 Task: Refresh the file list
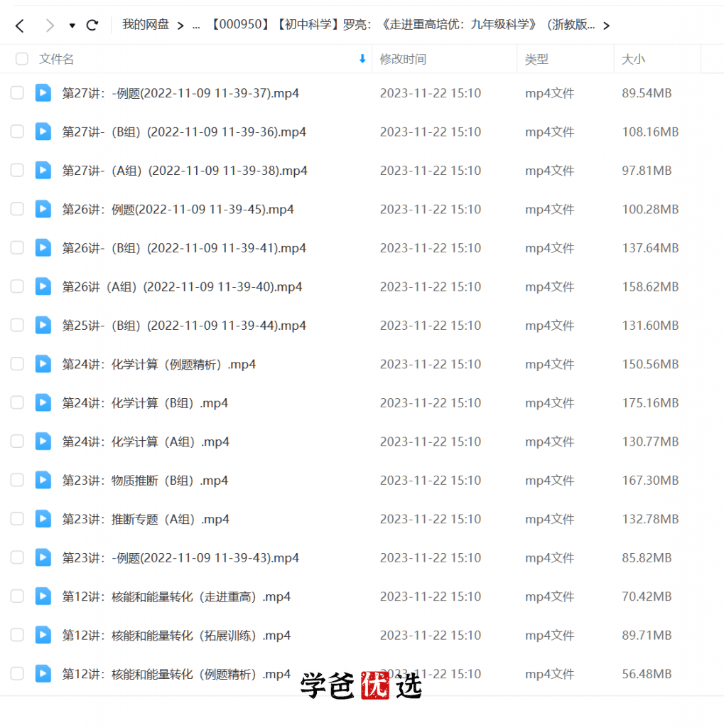tap(92, 25)
